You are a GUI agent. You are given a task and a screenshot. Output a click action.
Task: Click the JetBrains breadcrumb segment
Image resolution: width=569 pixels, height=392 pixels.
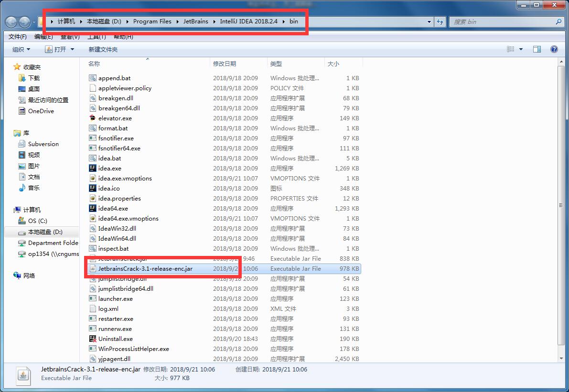pyautogui.click(x=195, y=21)
